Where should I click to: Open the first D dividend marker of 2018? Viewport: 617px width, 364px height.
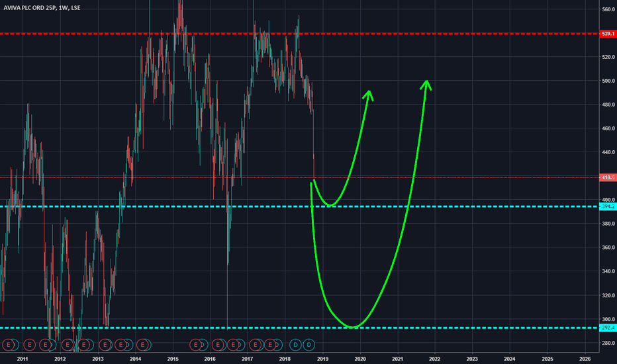coord(295,345)
